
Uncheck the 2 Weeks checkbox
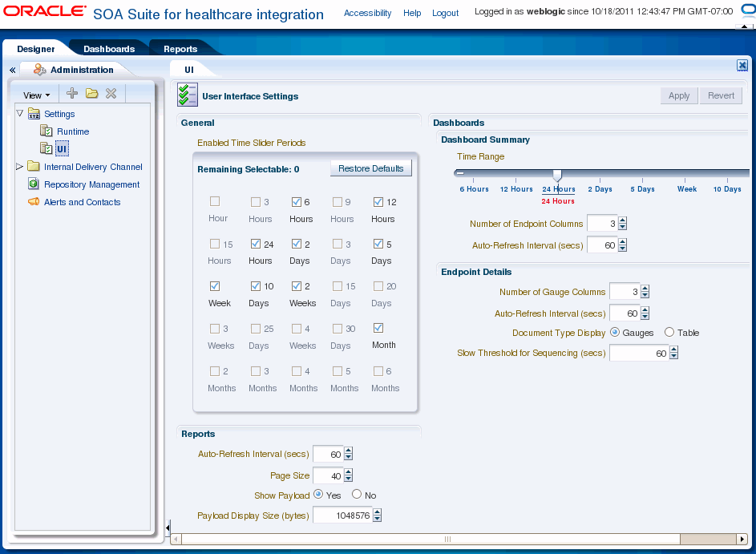coord(296,286)
